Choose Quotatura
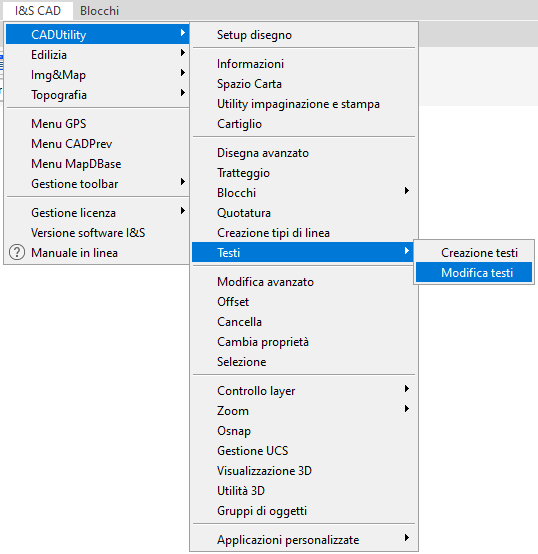538x554 pixels. pyautogui.click(x=304, y=213)
